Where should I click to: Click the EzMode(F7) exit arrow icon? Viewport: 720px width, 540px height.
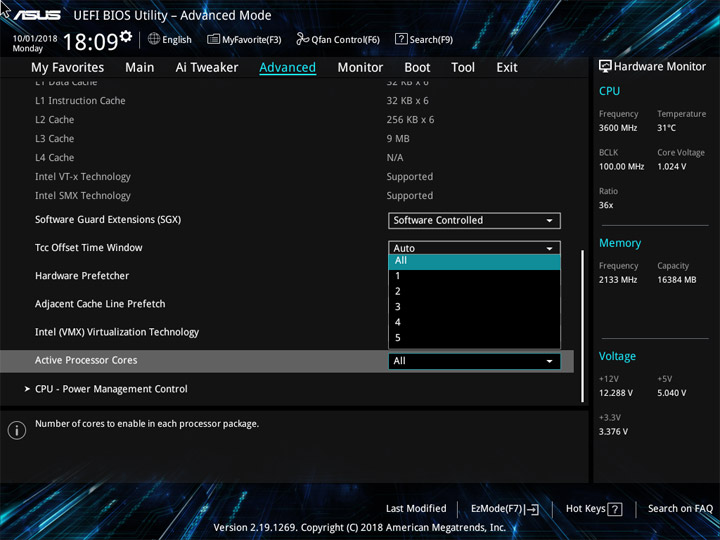click(532, 509)
